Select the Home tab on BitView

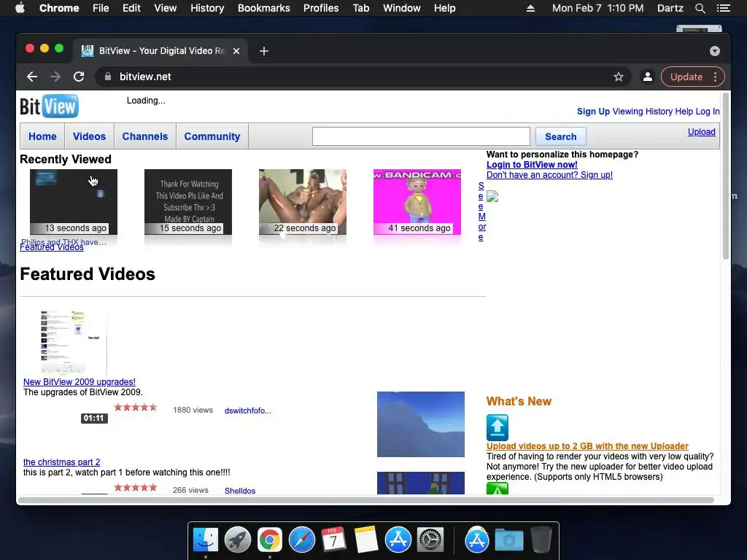point(42,136)
